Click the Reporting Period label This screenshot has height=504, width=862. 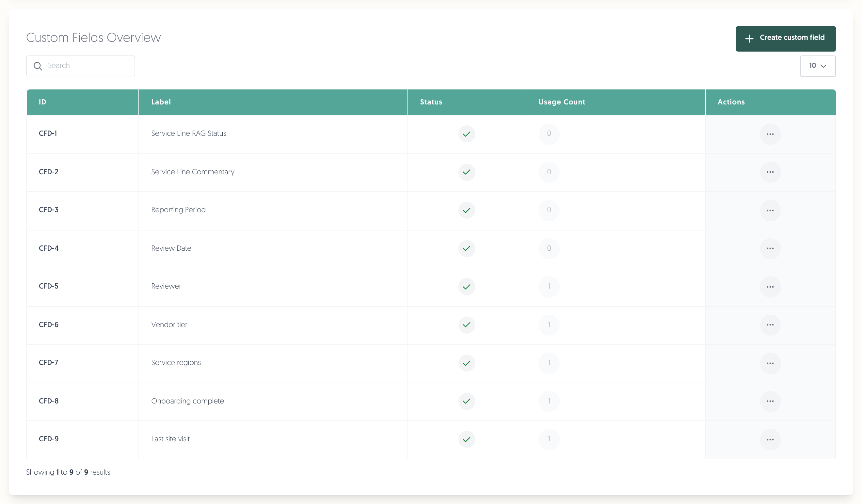(x=178, y=210)
